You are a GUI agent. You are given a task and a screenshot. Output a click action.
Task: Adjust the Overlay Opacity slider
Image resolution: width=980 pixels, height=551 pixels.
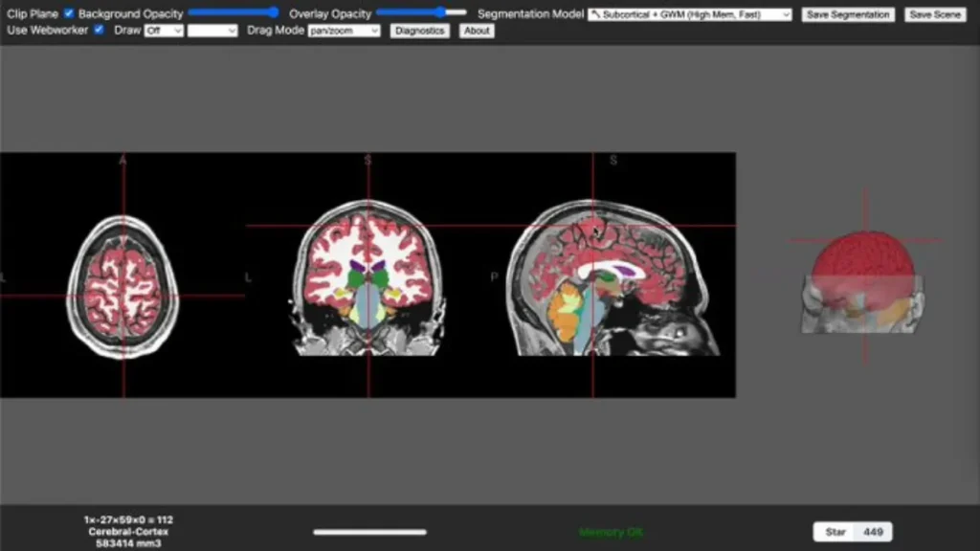click(421, 13)
